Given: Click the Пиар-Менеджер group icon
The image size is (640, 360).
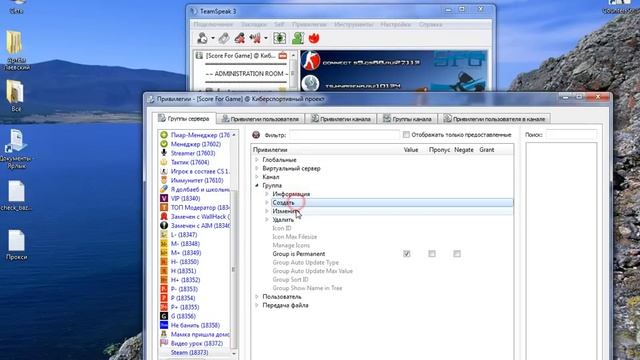Looking at the screenshot, I should 164,135.
